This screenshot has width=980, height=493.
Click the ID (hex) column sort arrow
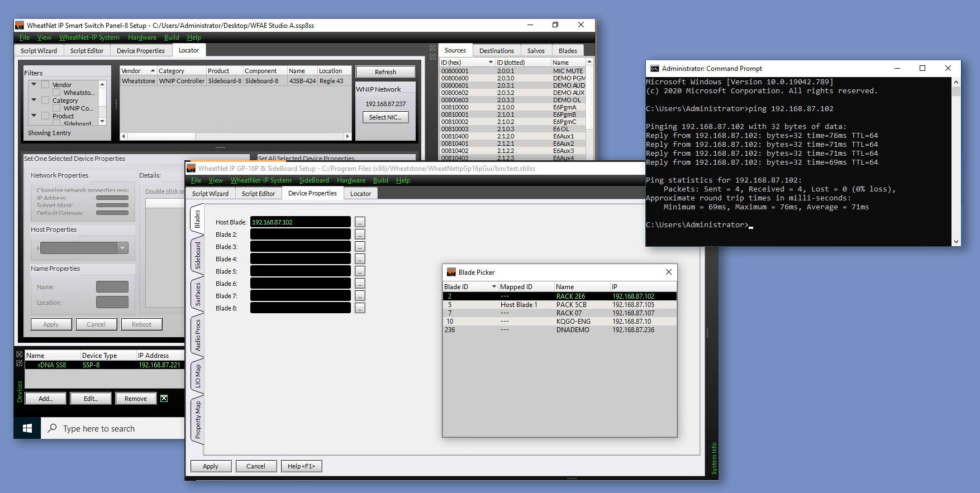pos(491,62)
